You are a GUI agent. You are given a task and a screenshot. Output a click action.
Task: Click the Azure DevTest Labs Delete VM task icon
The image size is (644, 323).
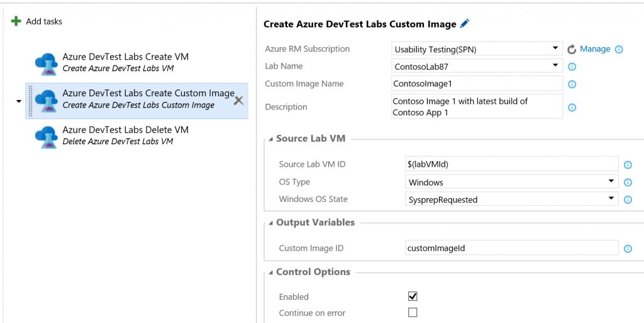pyautogui.click(x=47, y=137)
